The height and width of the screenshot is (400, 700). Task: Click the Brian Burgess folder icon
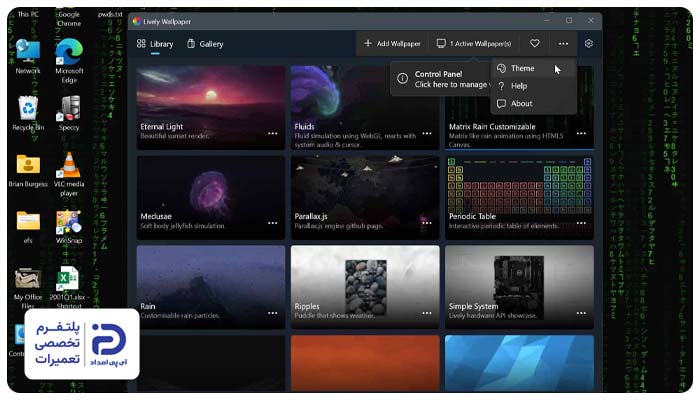pos(28,170)
